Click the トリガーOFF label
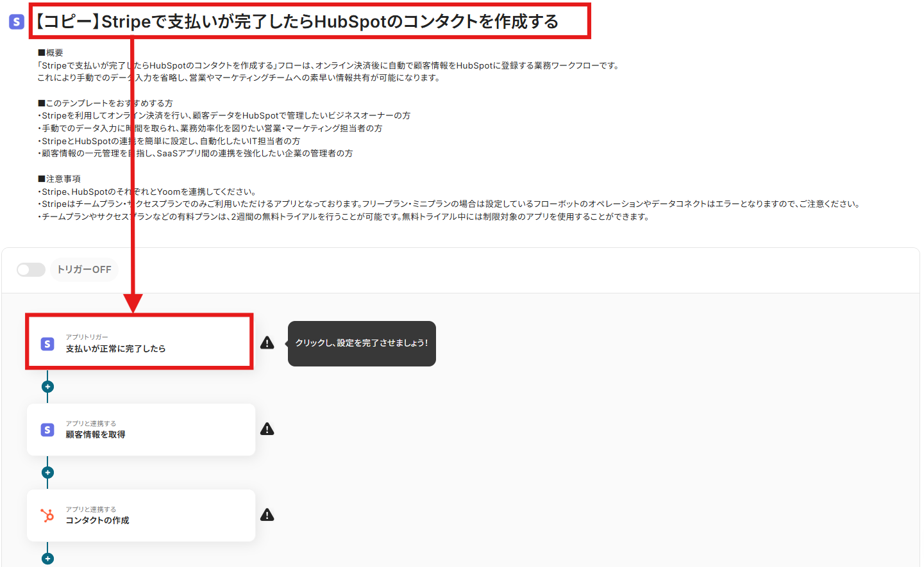 coord(84,270)
